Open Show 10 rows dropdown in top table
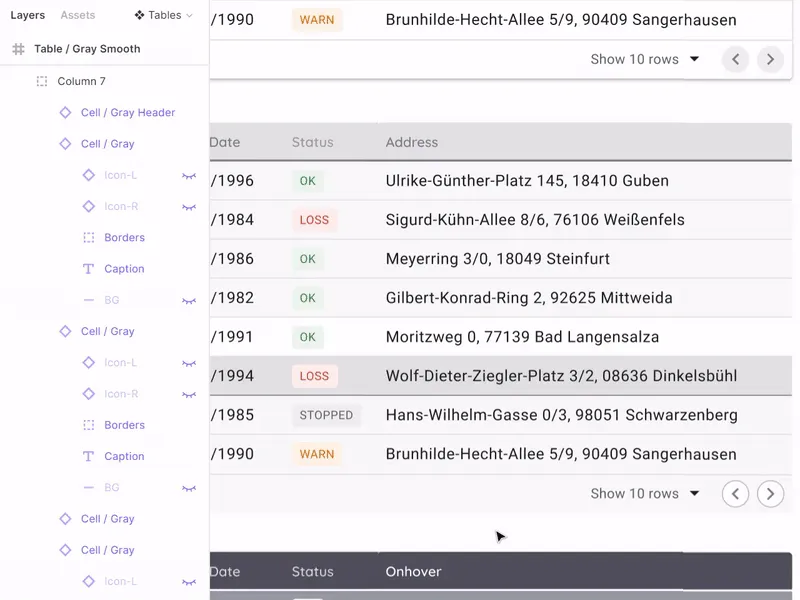The width and height of the screenshot is (800, 600). pos(645,59)
